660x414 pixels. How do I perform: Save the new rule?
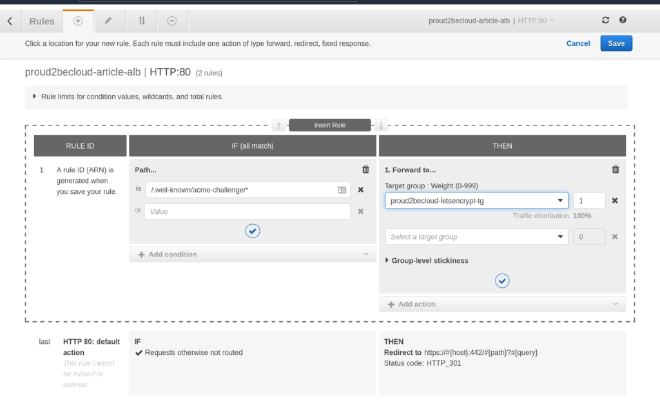[x=615, y=43]
